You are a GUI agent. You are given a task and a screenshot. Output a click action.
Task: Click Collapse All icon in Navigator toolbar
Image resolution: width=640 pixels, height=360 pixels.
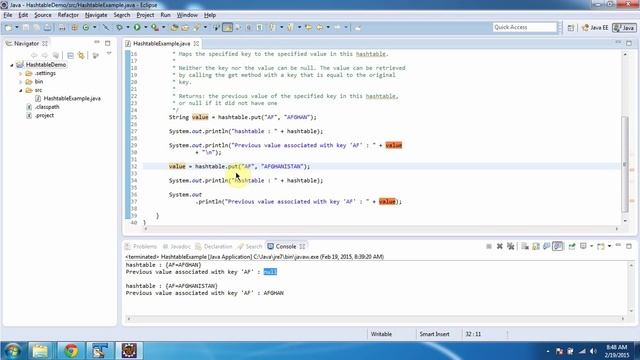70,55
